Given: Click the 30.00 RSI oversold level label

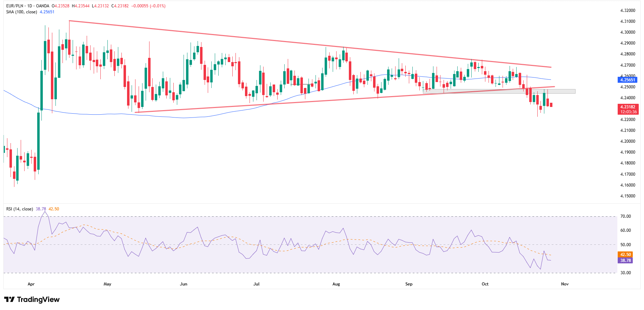Looking at the screenshot, I should (x=625, y=273).
